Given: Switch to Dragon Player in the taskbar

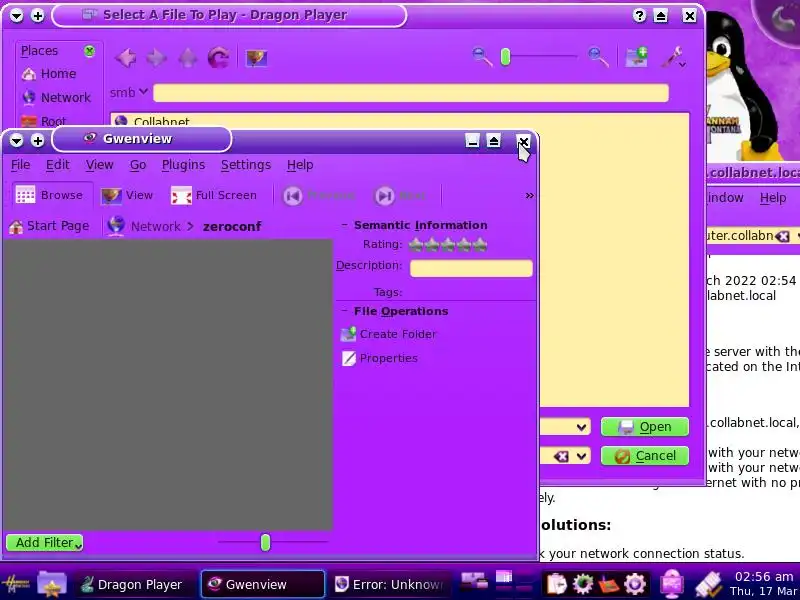Looking at the screenshot, I should pos(134,584).
